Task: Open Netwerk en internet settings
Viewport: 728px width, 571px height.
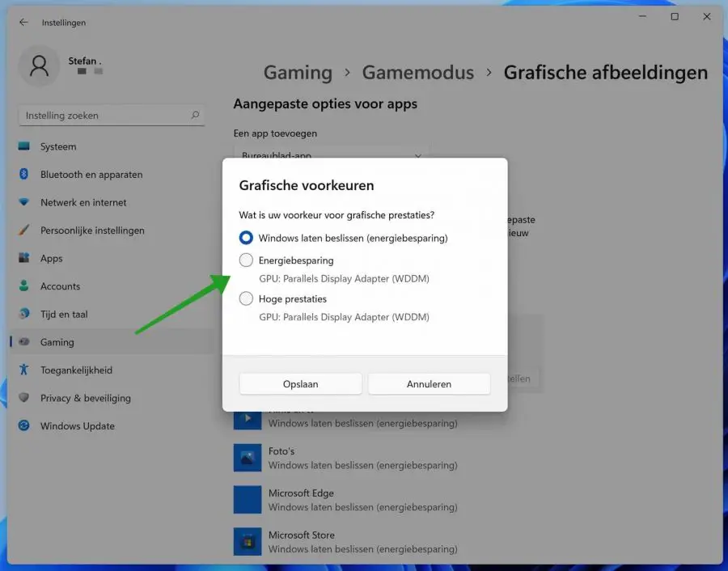Action: (x=112, y=202)
